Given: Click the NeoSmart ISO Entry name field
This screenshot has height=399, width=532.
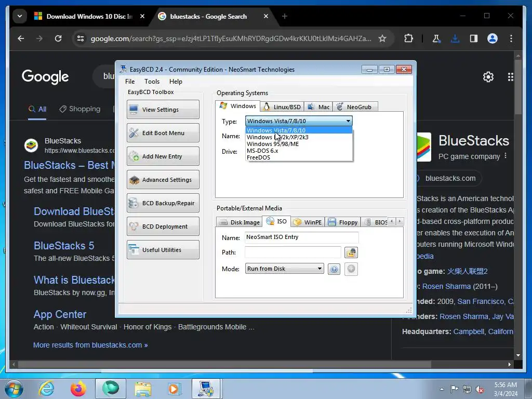Looking at the screenshot, I should [x=302, y=237].
